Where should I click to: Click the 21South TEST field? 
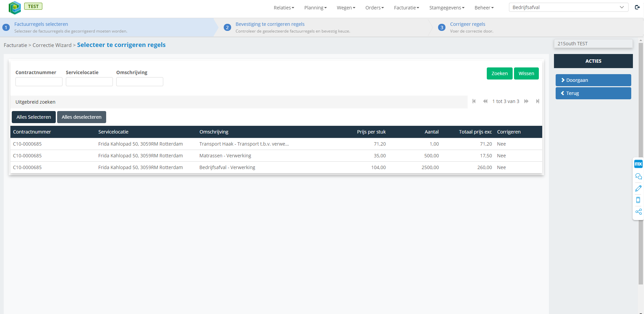coord(593,44)
